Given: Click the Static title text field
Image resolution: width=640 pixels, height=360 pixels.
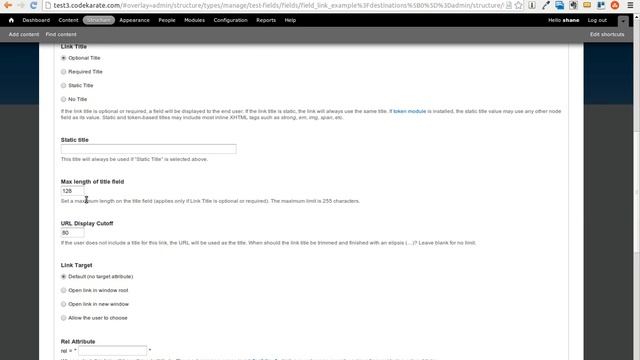Looking at the screenshot, I should tap(149, 149).
